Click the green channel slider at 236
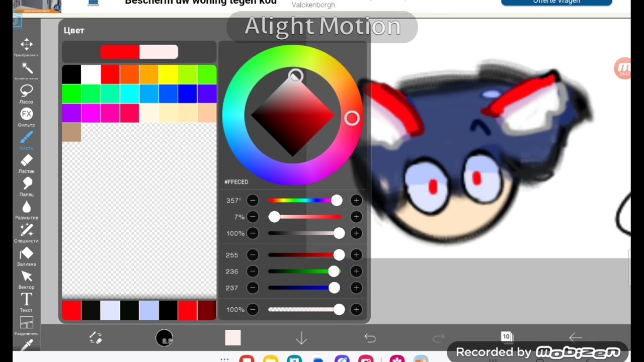644x362 pixels. tap(334, 271)
